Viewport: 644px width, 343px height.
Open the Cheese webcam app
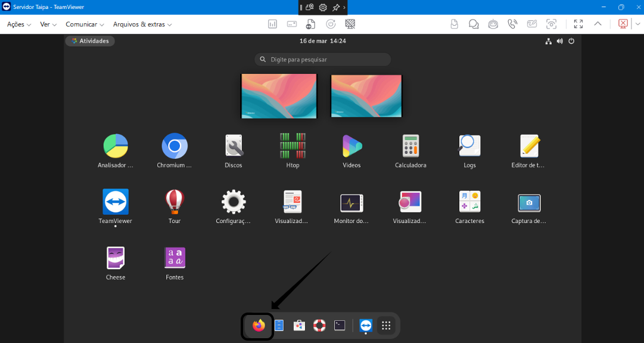coord(116,258)
